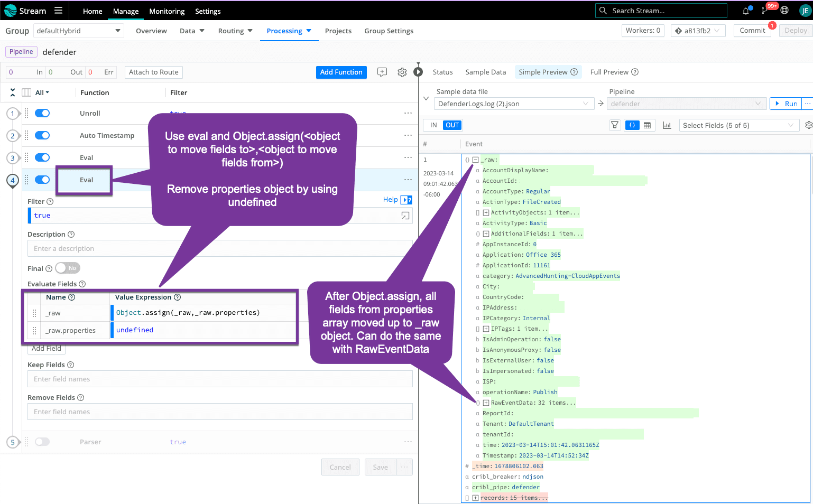Click the Attach to Route button
813x504 pixels.
153,72
